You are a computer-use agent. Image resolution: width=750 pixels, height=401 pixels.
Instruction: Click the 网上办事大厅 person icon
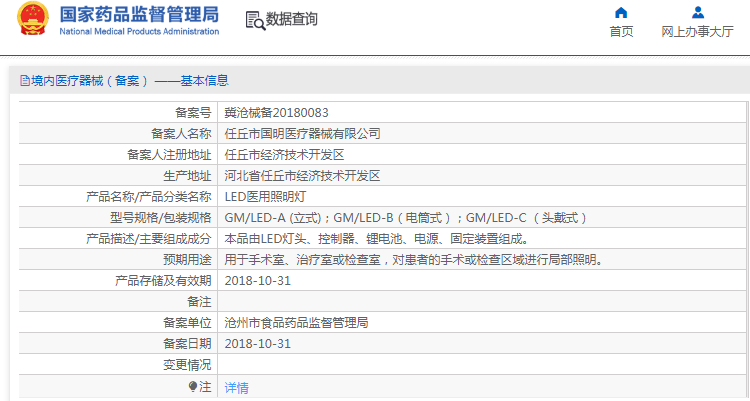pos(697,13)
